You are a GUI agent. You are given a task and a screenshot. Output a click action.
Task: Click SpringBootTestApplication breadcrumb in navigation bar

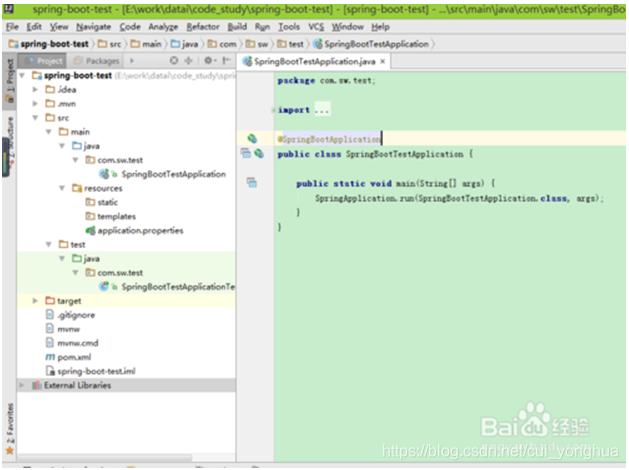coord(371,44)
